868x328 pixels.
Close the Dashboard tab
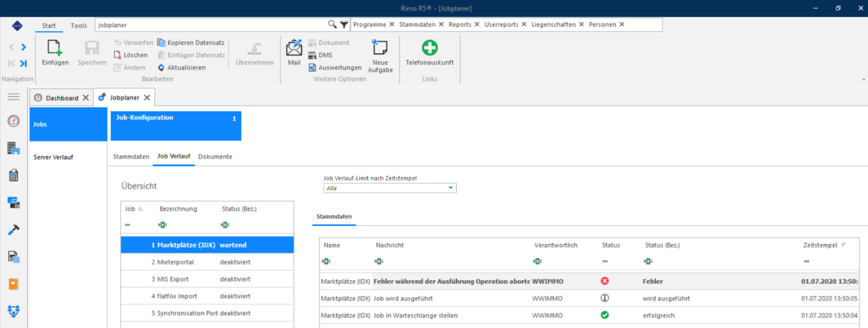(x=85, y=97)
